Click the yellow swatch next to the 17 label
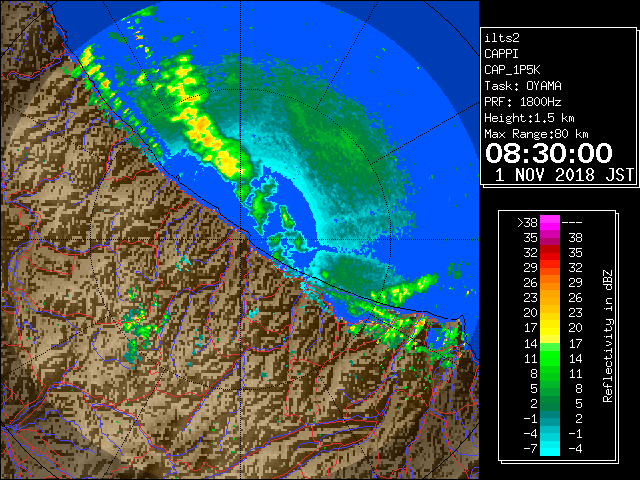The width and height of the screenshot is (640, 480). point(550,328)
